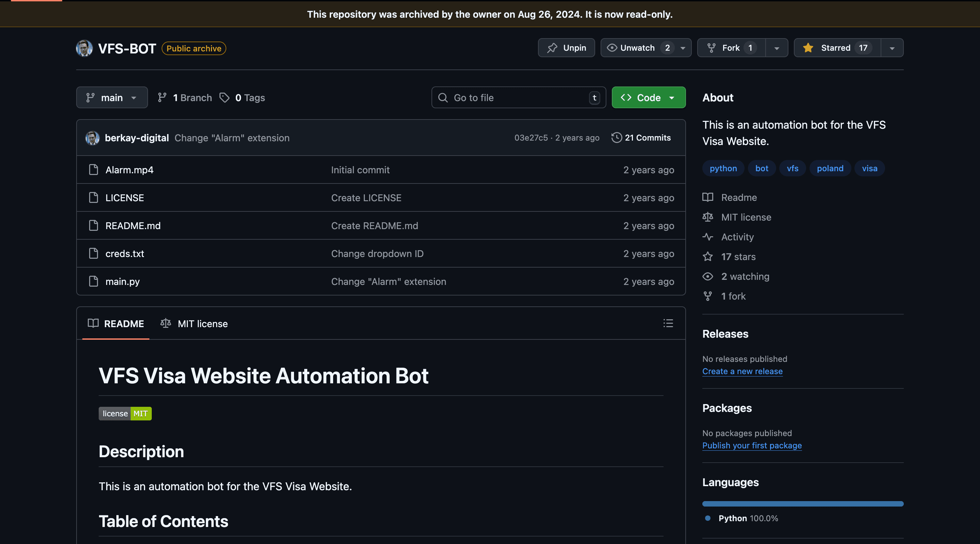
Task: Open MIT license via scales icon
Action: [x=708, y=217]
